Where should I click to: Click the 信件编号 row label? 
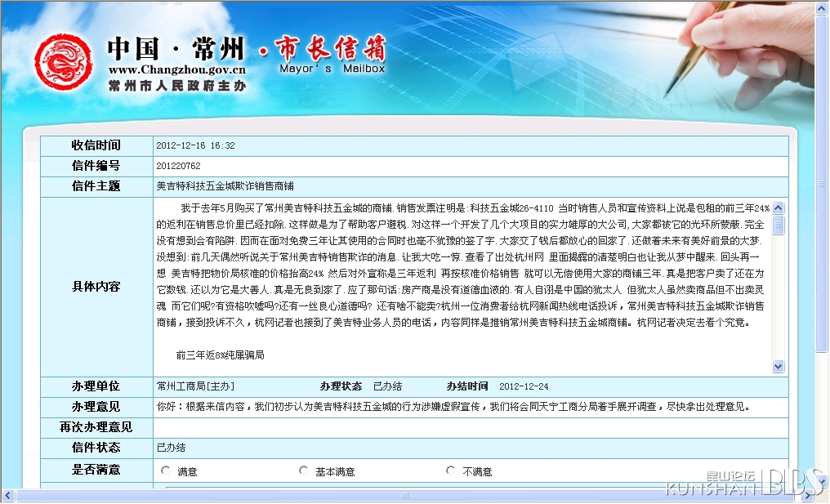point(96,167)
